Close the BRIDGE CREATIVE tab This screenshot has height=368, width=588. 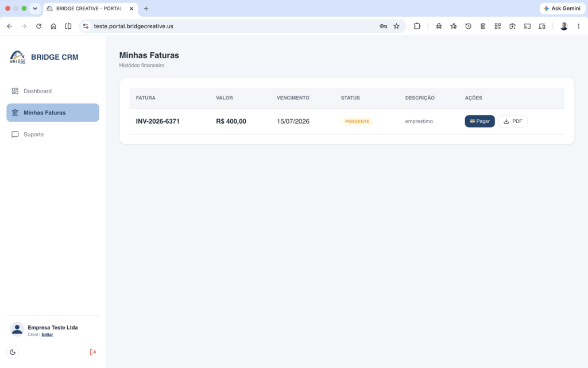(131, 9)
